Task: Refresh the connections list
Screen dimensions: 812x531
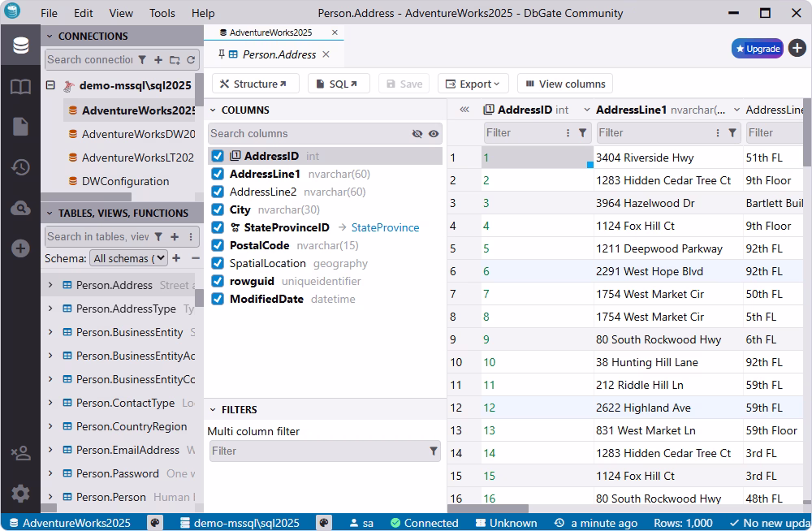Action: point(191,60)
